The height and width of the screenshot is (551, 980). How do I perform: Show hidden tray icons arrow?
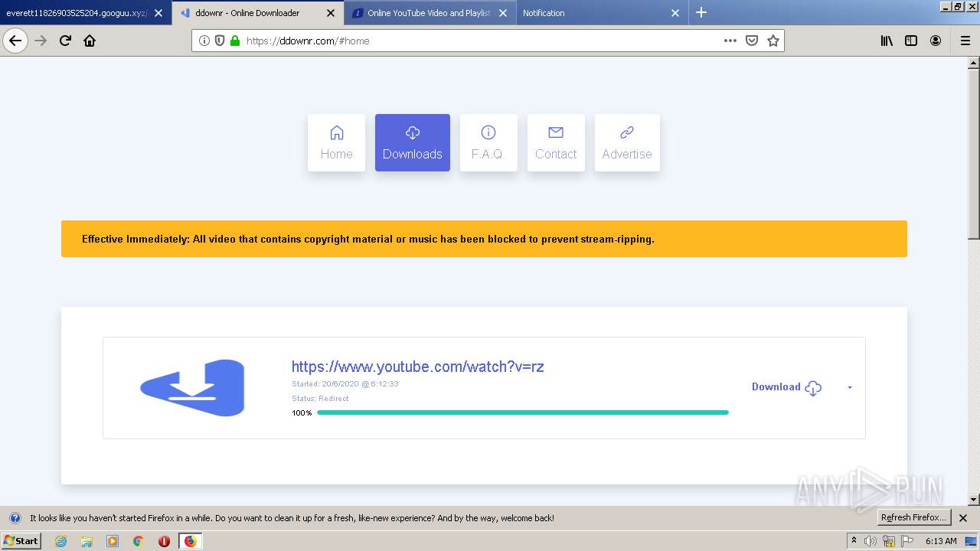854,540
